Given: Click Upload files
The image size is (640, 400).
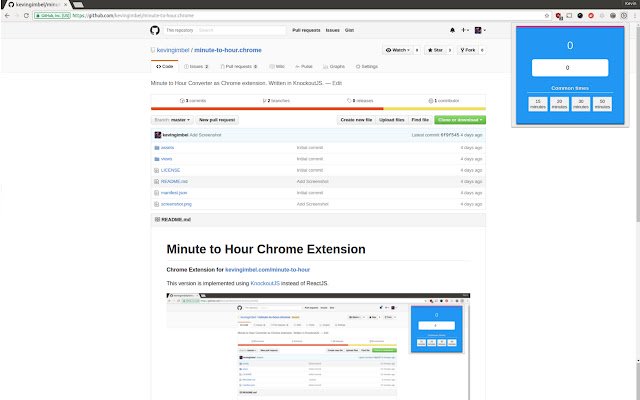Looking at the screenshot, I should point(391,120).
